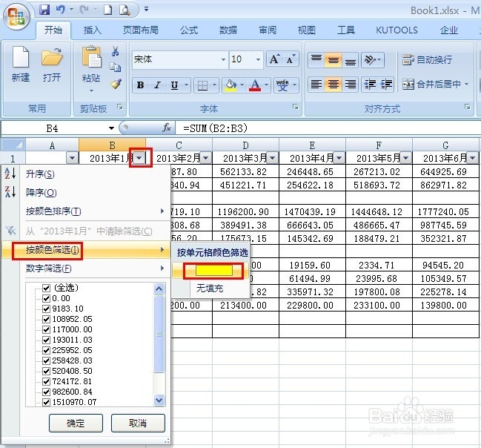Screen dimensions: 481x448
Task: Apply cell borders icon
Action: 202,85
